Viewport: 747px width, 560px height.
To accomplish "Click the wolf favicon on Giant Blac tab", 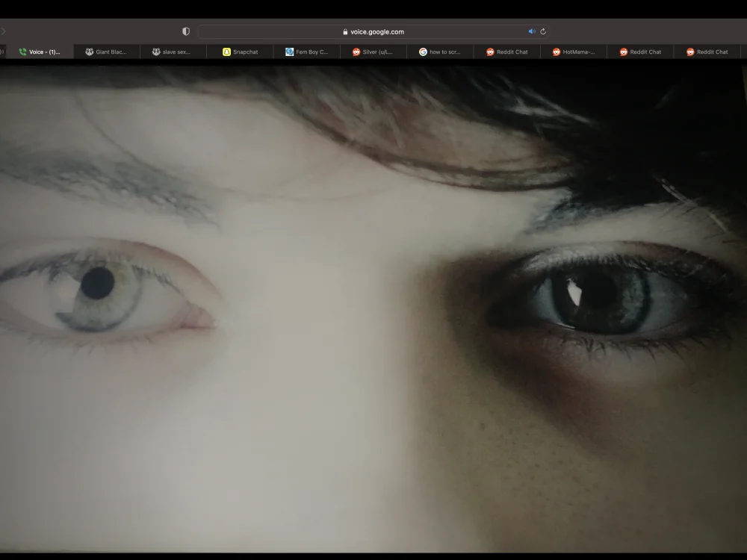I will 88,52.
